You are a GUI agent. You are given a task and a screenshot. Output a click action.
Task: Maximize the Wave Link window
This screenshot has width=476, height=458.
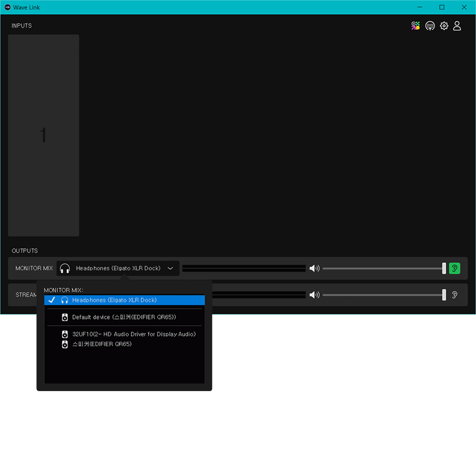[442, 7]
